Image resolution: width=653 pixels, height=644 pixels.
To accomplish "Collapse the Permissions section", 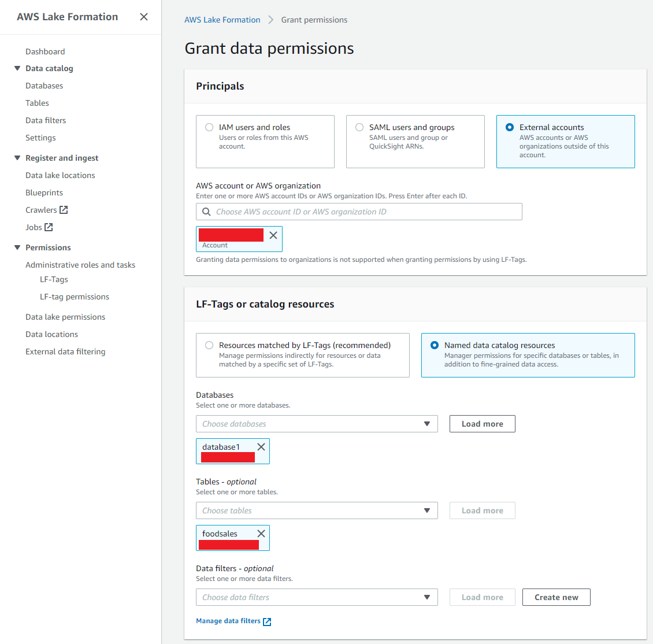I will pyautogui.click(x=17, y=247).
